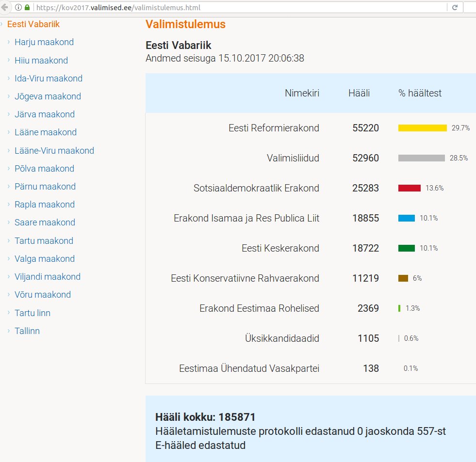Click the red Sotsiaaldemokraatlik Erakond bar
This screenshot has height=462, width=476.
click(x=409, y=188)
